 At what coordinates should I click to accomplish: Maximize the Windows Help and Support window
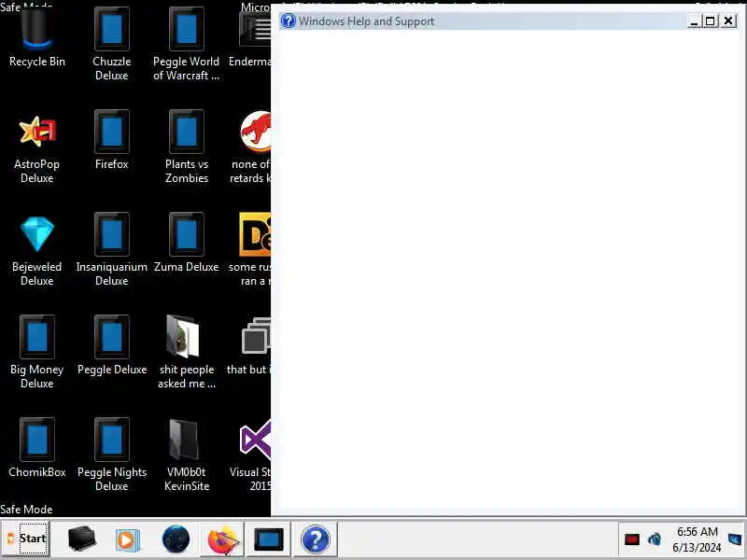click(x=710, y=21)
